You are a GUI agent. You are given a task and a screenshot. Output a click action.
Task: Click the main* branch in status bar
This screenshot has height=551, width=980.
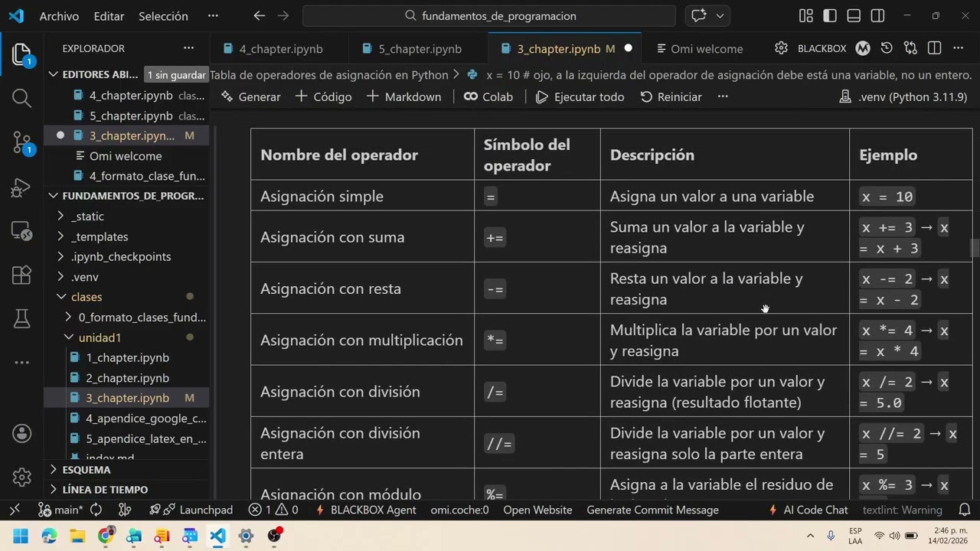tap(60, 510)
